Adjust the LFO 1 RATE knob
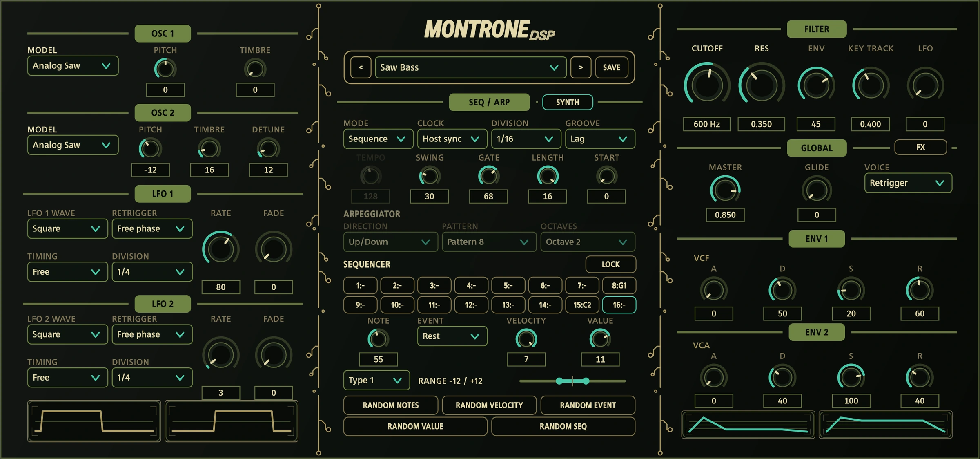 (220, 249)
